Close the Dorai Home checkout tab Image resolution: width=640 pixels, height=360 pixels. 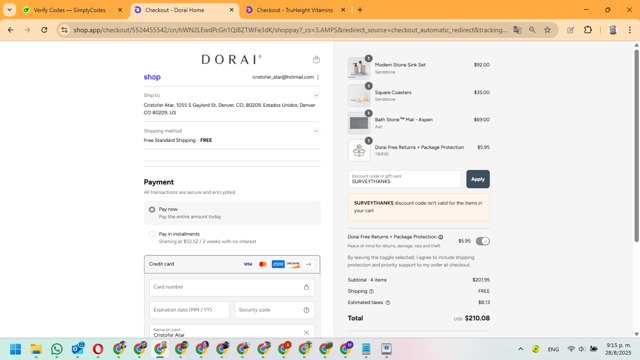coord(231,10)
